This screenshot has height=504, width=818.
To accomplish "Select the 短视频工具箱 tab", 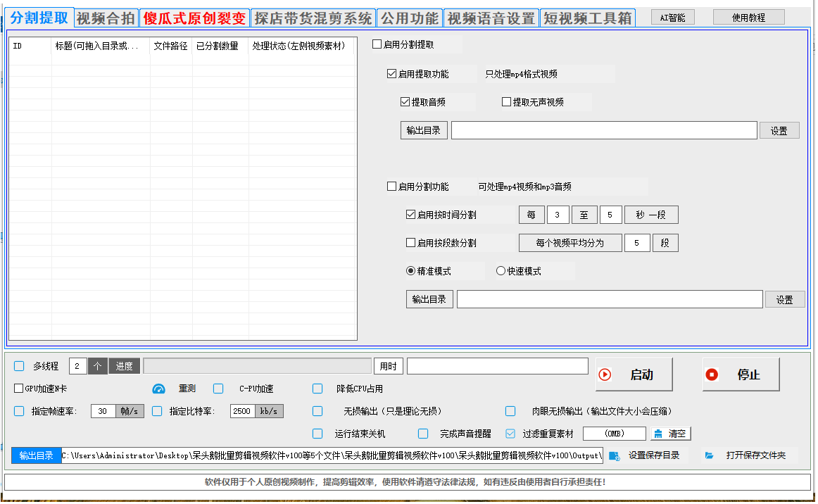I will [588, 17].
